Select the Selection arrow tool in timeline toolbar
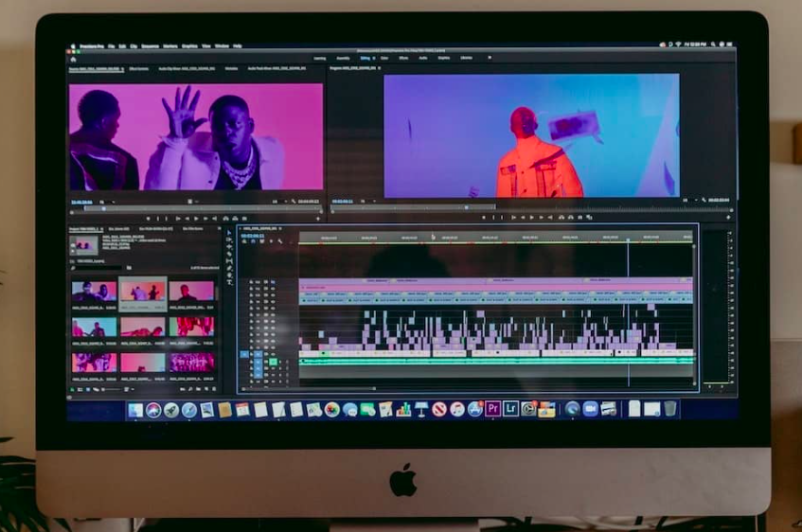The width and height of the screenshot is (802, 532). tap(229, 232)
